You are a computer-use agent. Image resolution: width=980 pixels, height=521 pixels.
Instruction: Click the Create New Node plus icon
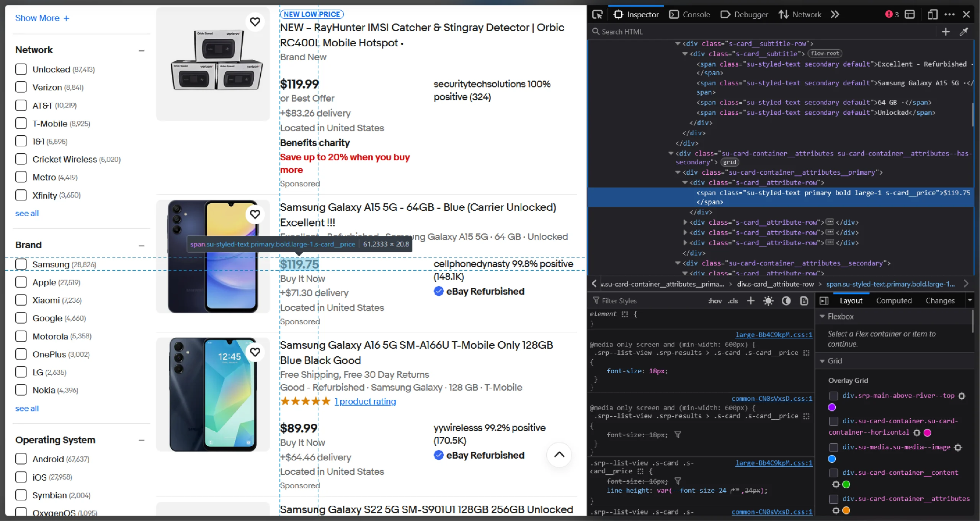946,31
